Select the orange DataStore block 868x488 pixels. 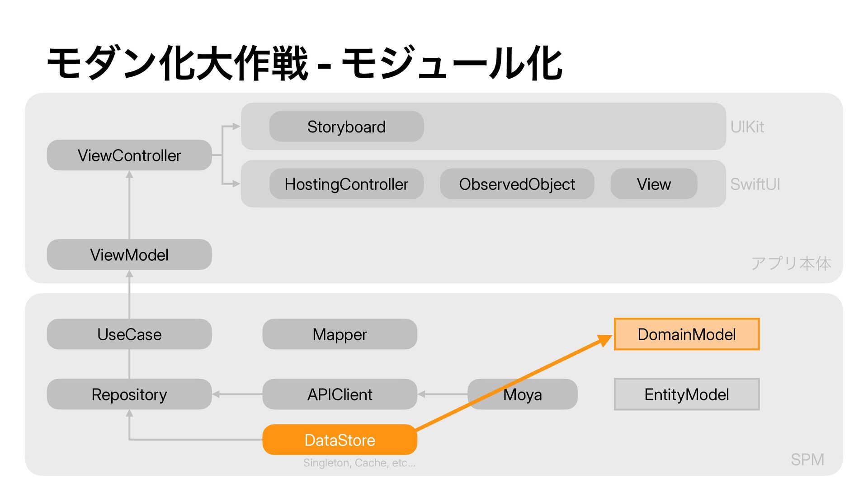point(340,440)
